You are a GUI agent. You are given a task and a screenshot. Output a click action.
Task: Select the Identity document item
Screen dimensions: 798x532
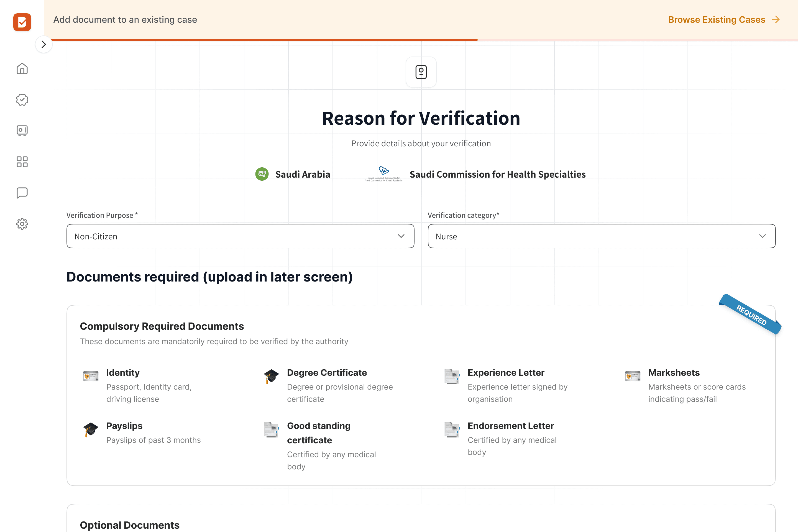pos(123,372)
